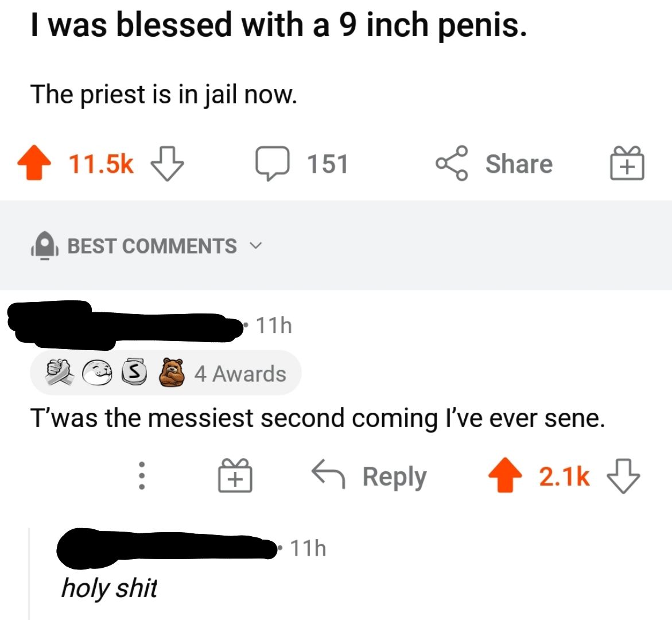672x620 pixels.
Task: Collapse the "holy shit" reply thread line
Action: 29,574
